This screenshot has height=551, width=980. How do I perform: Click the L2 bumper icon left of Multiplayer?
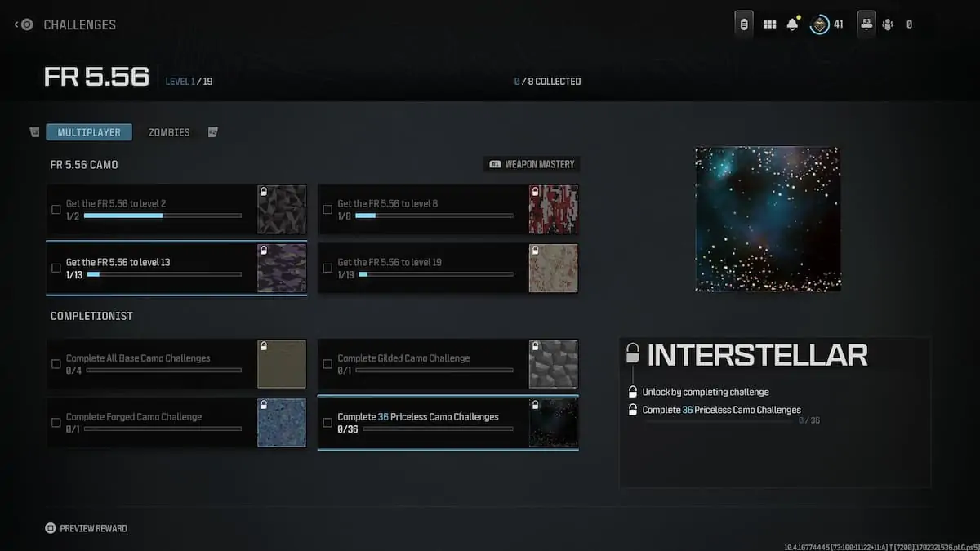(34, 132)
